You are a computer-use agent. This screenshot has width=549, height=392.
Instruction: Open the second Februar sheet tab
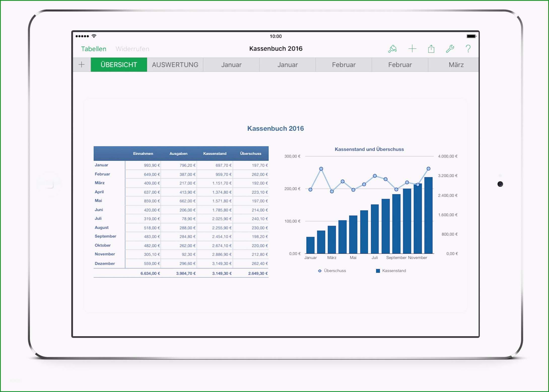tap(400, 65)
